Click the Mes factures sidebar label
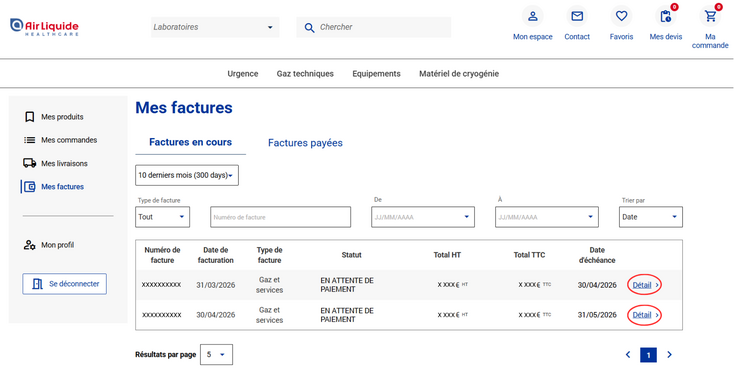 pos(62,187)
